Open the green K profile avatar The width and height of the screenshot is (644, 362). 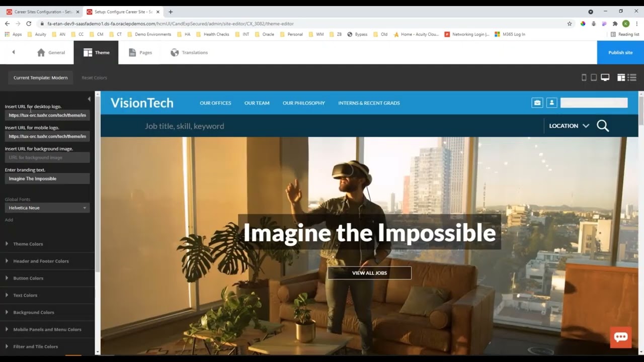point(626,24)
